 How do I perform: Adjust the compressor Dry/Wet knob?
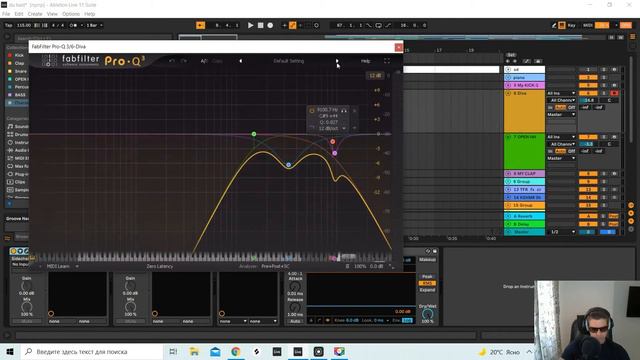click(x=427, y=314)
